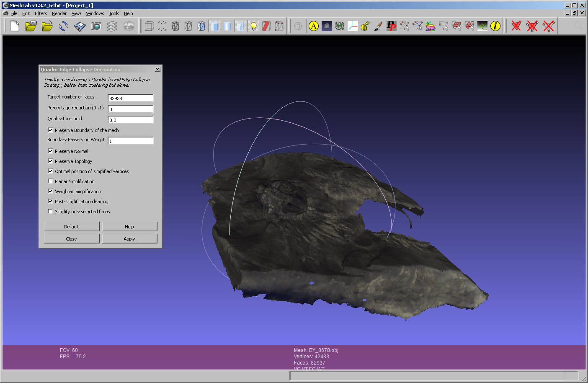Image resolution: width=588 pixels, height=383 pixels.
Task: Click the yellow 'A' annotation icon
Action: pos(313,26)
